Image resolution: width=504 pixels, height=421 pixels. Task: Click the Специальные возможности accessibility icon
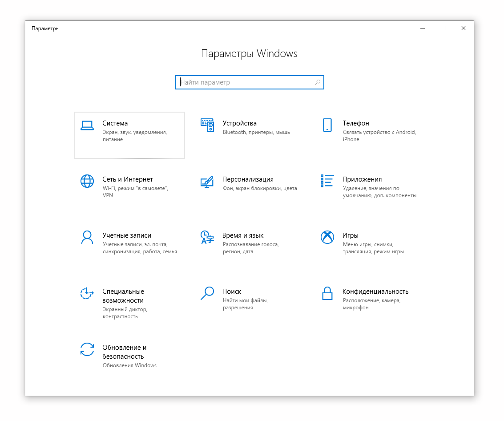[x=87, y=293]
